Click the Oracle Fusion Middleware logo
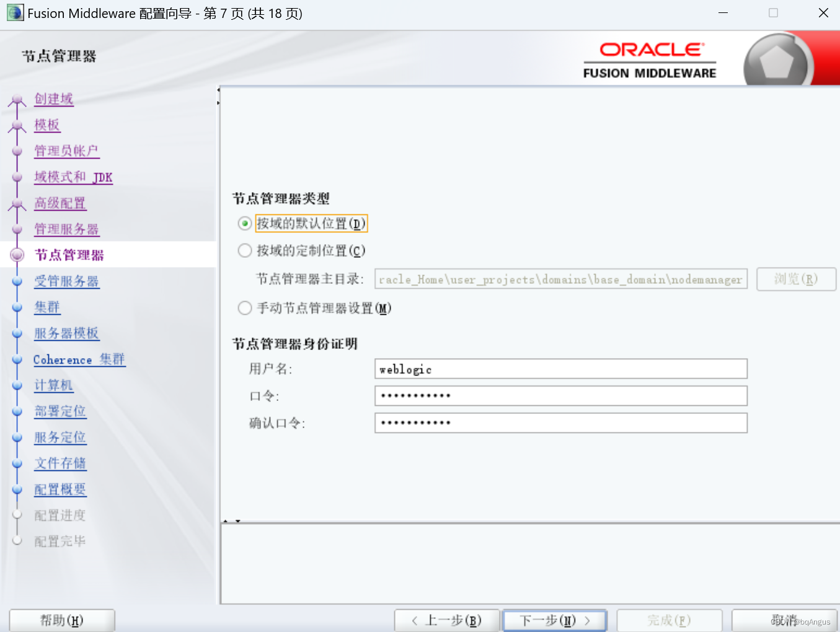Screen dimensions: 840x632 (x=650, y=60)
